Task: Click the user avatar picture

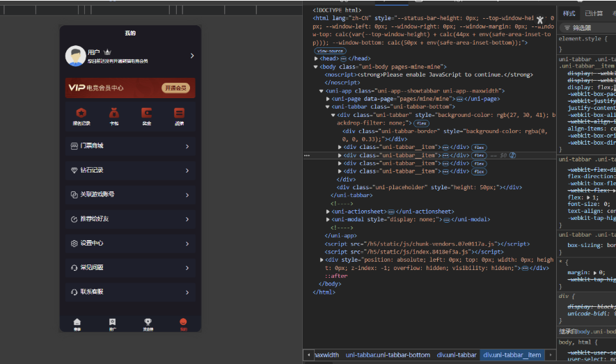Action: (x=76, y=56)
